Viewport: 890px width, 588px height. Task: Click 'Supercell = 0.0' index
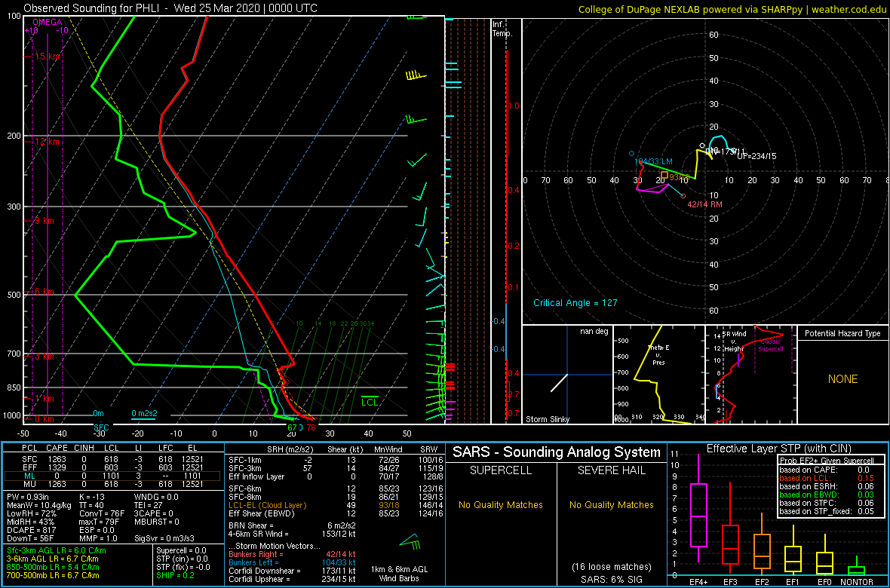[181, 550]
